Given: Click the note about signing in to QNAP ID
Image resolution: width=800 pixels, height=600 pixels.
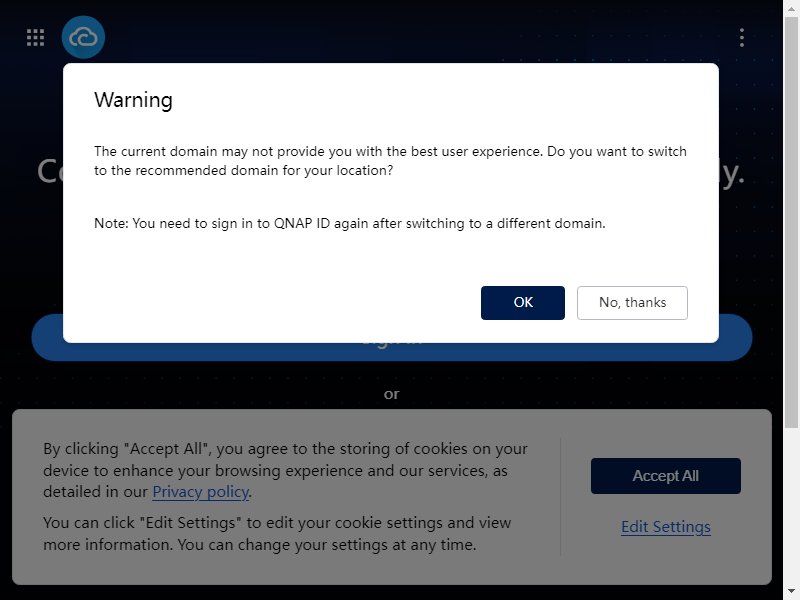Looking at the screenshot, I should 349,223.
